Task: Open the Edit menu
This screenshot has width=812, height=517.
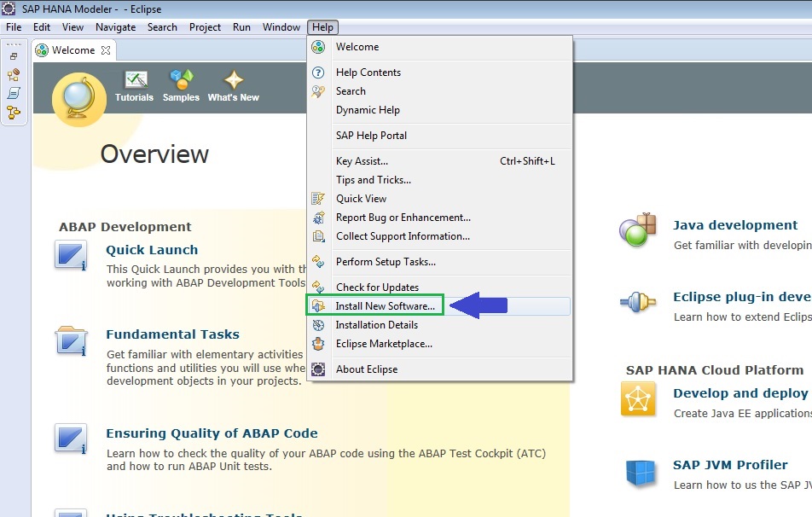Action: click(42, 27)
